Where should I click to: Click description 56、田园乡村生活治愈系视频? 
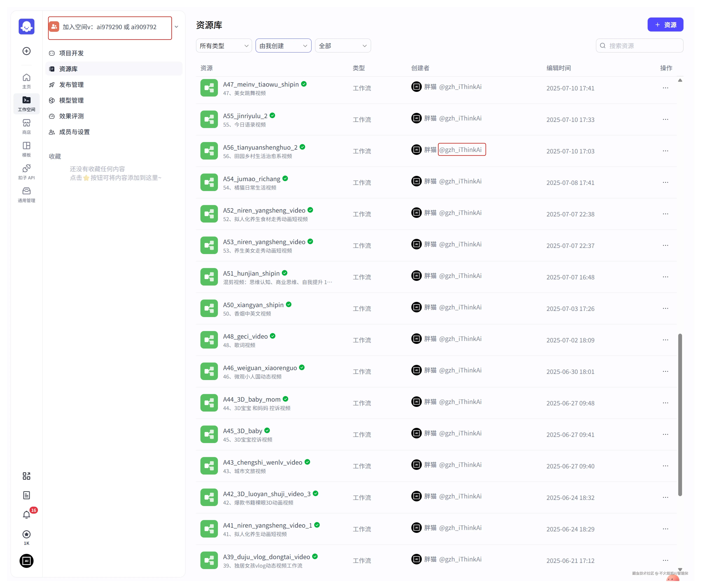point(257,156)
